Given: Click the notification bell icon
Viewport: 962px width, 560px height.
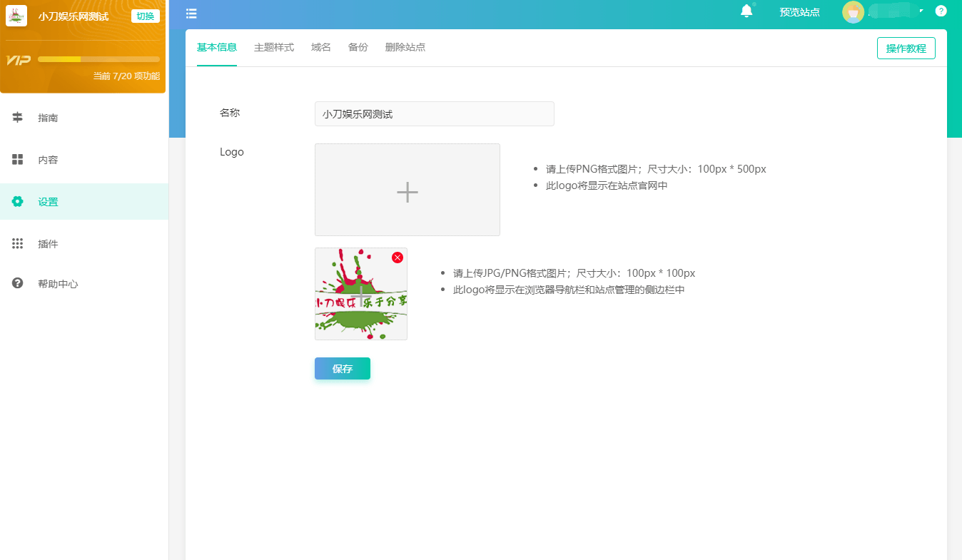Looking at the screenshot, I should coord(746,11).
